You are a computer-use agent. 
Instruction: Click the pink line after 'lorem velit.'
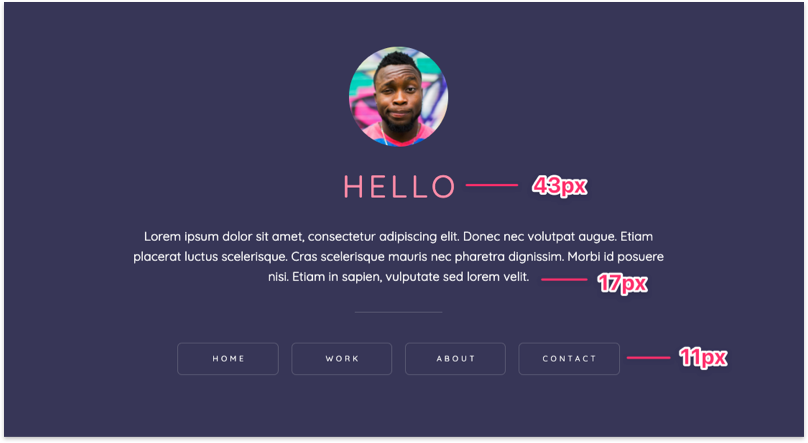click(x=564, y=280)
